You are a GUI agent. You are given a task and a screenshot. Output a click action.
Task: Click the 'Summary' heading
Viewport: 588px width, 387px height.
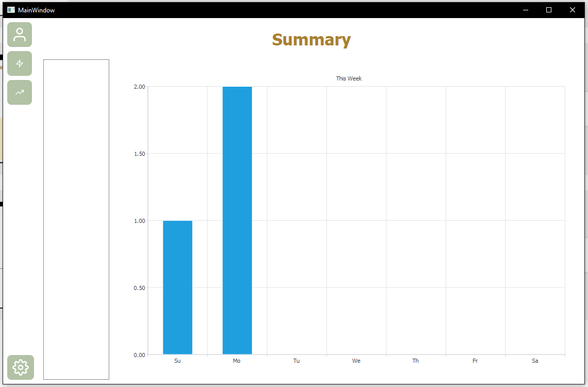point(311,40)
